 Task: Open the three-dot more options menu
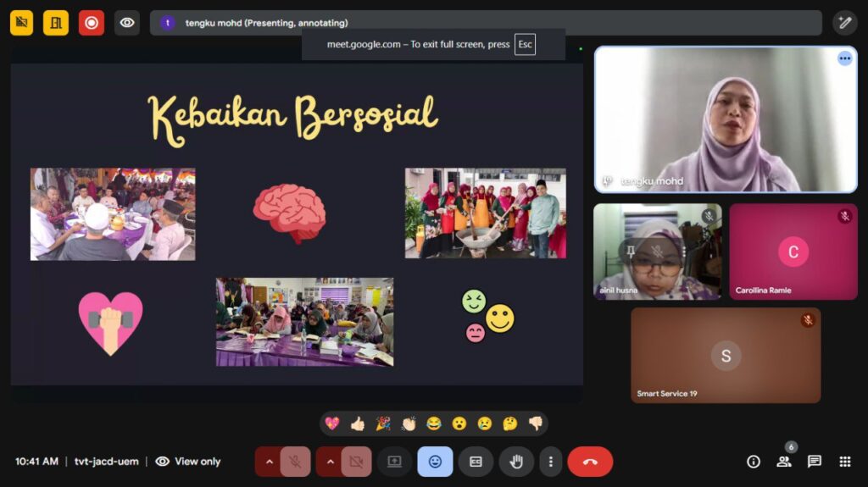coord(551,462)
